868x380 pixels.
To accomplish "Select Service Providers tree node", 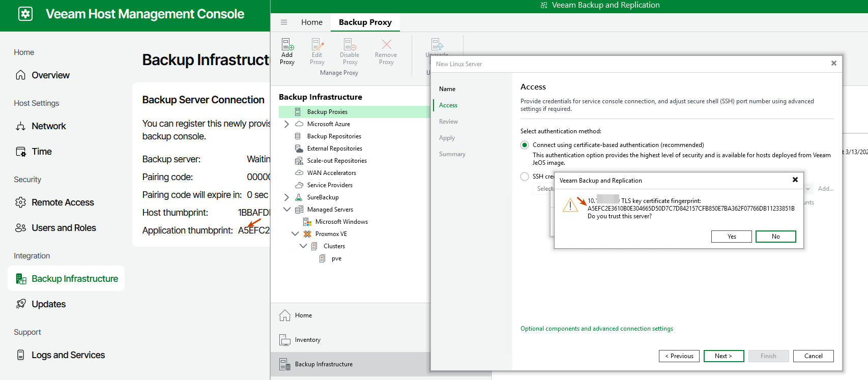I will point(330,185).
